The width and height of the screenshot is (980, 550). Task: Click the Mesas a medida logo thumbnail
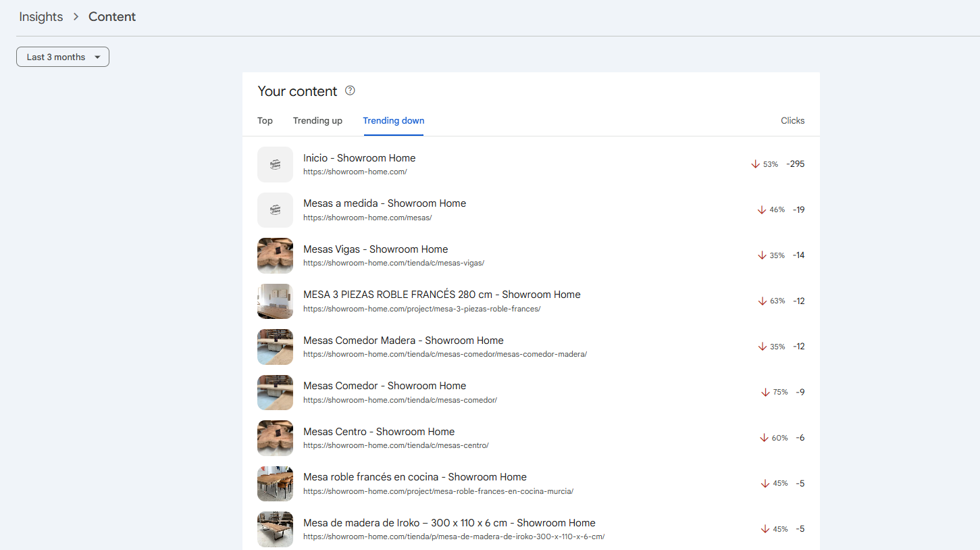click(x=275, y=210)
